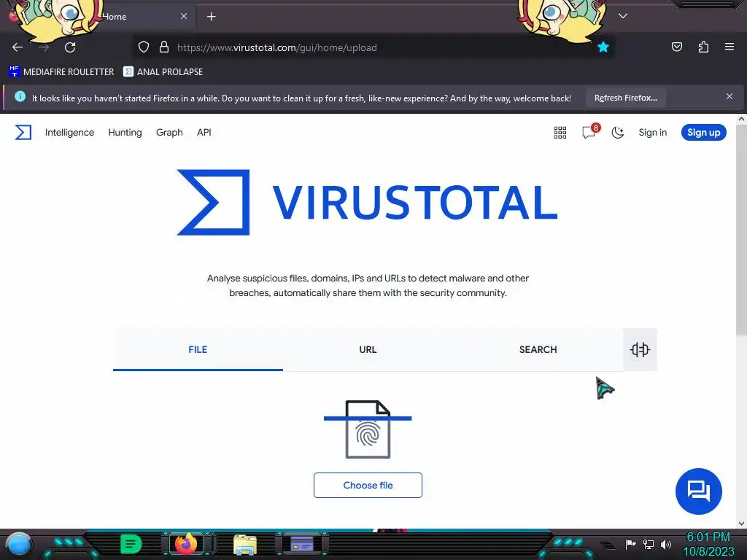Open the API menu item
Viewport: 747px width, 560px height.
[x=204, y=133]
